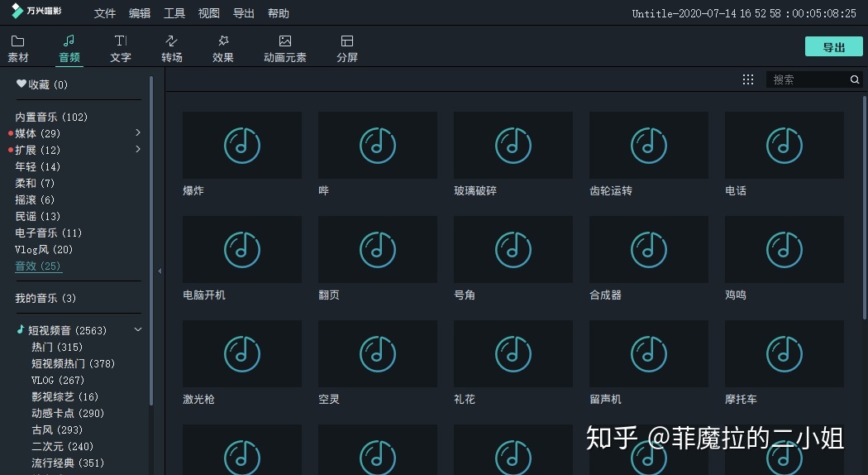Image resolution: width=868 pixels, height=475 pixels.
Task: Select the 鸡鸣 sound effect thumbnail
Action: (785, 249)
